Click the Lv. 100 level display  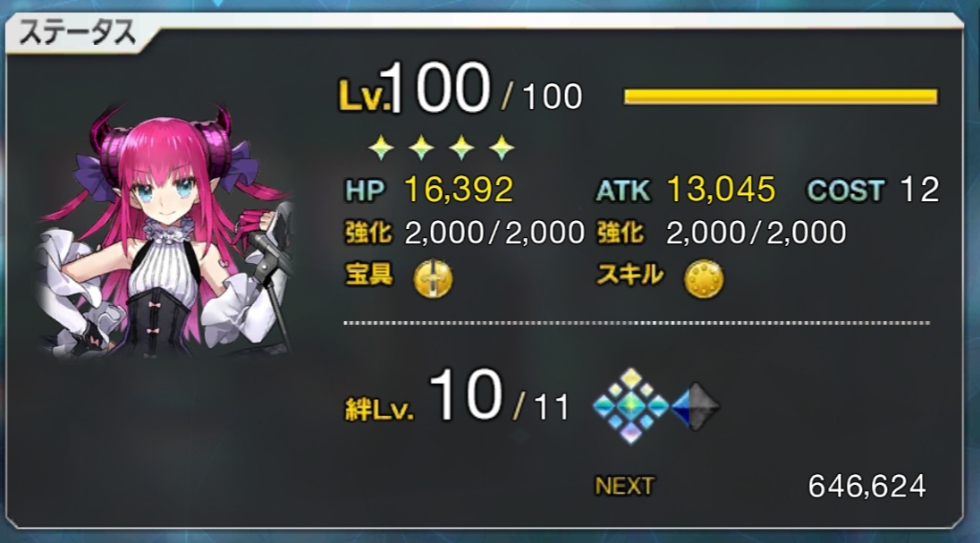click(460, 89)
